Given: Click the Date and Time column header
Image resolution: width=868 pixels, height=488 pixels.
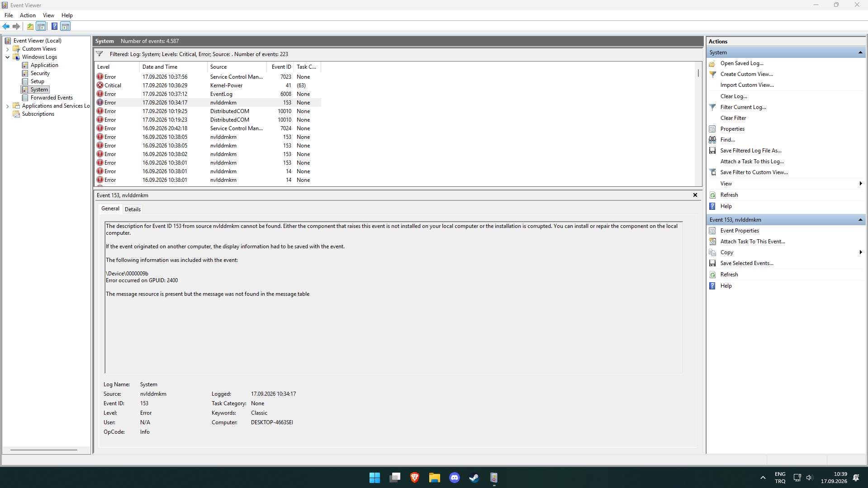Looking at the screenshot, I should coord(173,67).
